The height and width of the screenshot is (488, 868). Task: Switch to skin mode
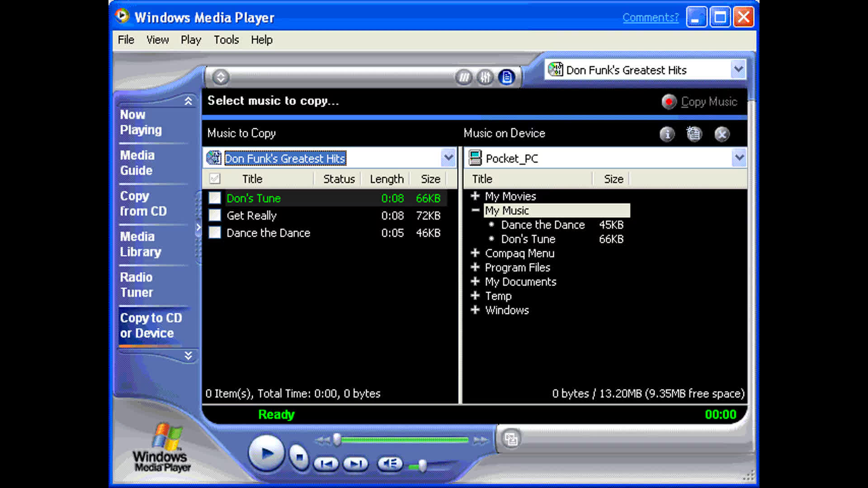511,439
